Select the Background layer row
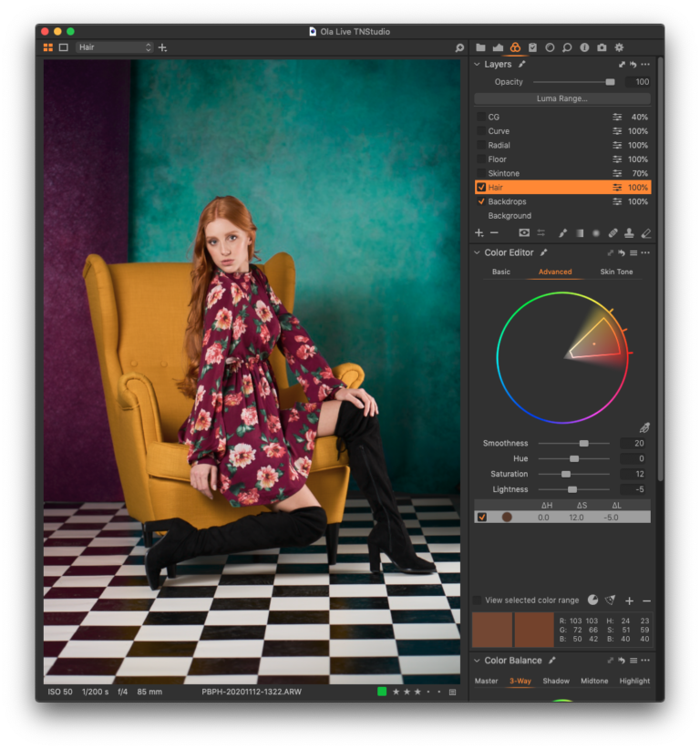 (562, 215)
